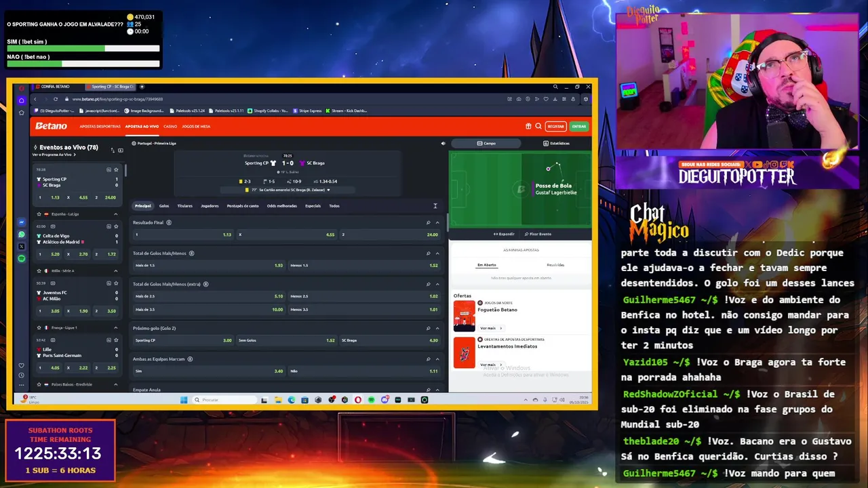
Task: Pin the Resultado Final market
Action: click(x=428, y=222)
